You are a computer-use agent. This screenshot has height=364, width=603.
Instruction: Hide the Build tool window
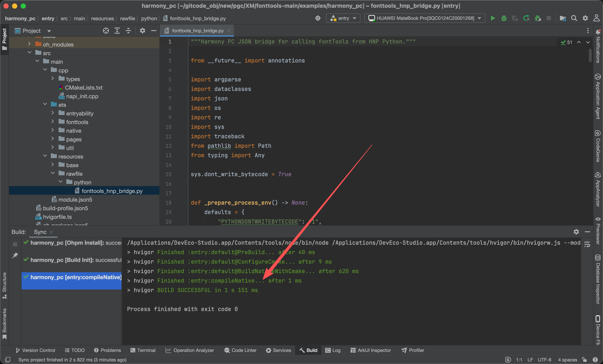(x=587, y=232)
